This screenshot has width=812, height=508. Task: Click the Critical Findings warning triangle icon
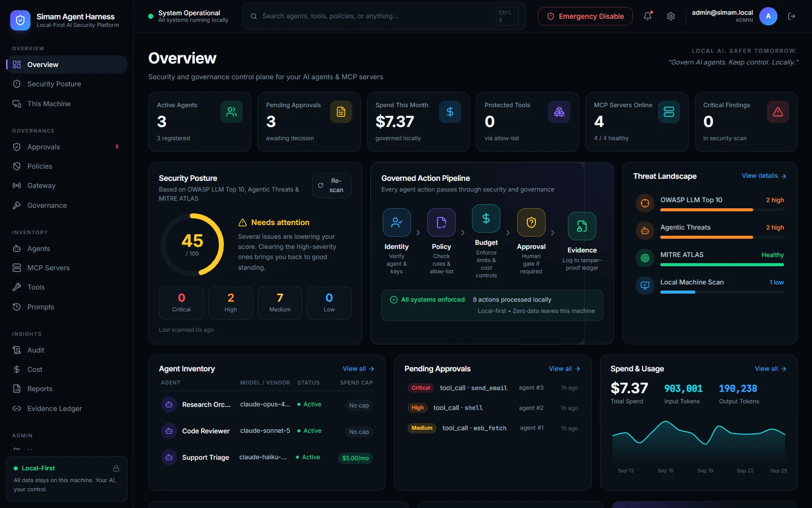pyautogui.click(x=778, y=112)
